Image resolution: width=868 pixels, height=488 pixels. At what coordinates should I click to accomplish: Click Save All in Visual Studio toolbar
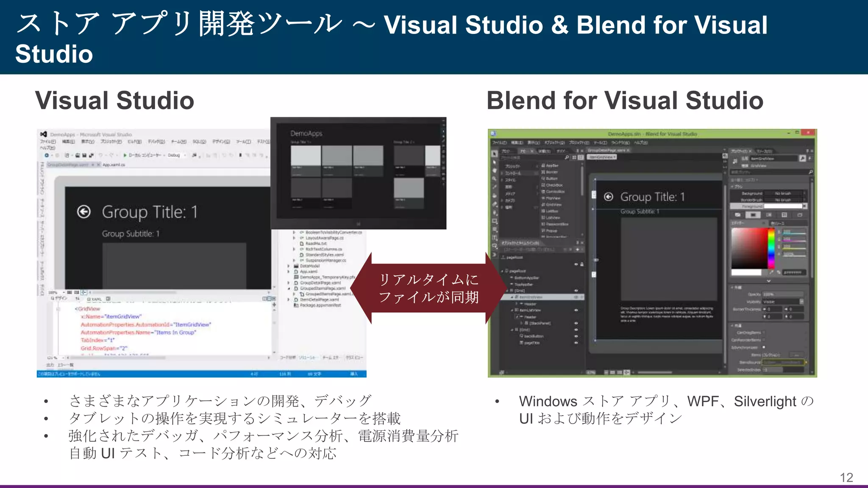(92, 155)
